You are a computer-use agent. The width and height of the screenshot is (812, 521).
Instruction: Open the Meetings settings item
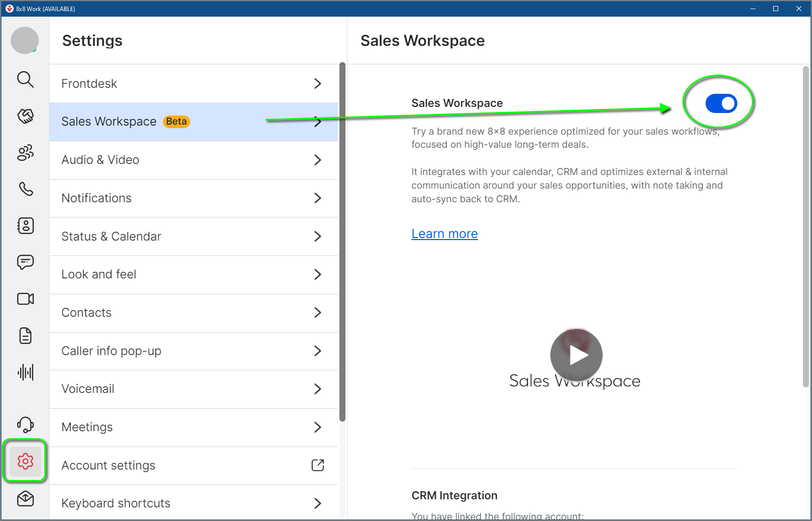pos(194,427)
